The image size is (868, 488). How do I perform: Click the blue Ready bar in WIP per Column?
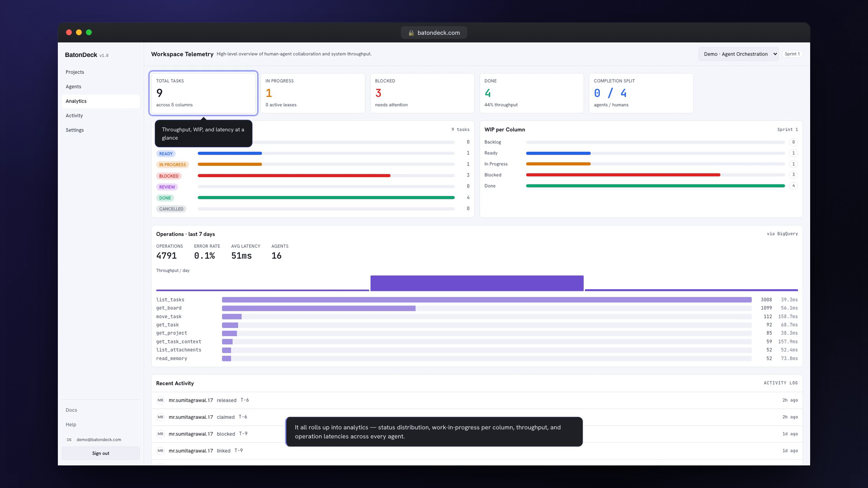tap(558, 153)
